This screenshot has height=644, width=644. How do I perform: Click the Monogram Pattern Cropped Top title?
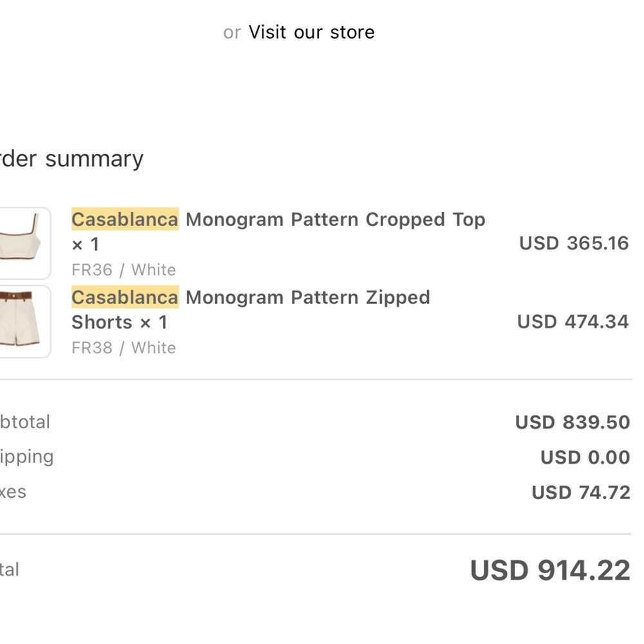[335, 220]
